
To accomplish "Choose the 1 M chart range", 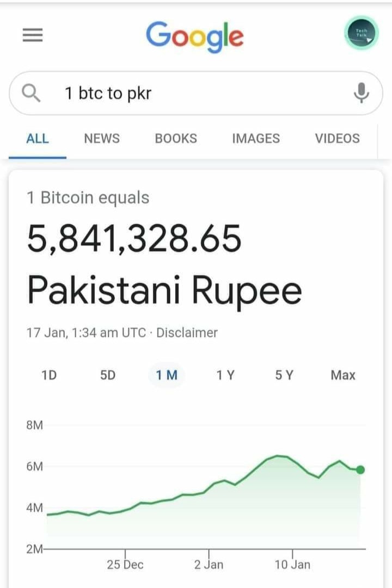I will [x=167, y=375].
